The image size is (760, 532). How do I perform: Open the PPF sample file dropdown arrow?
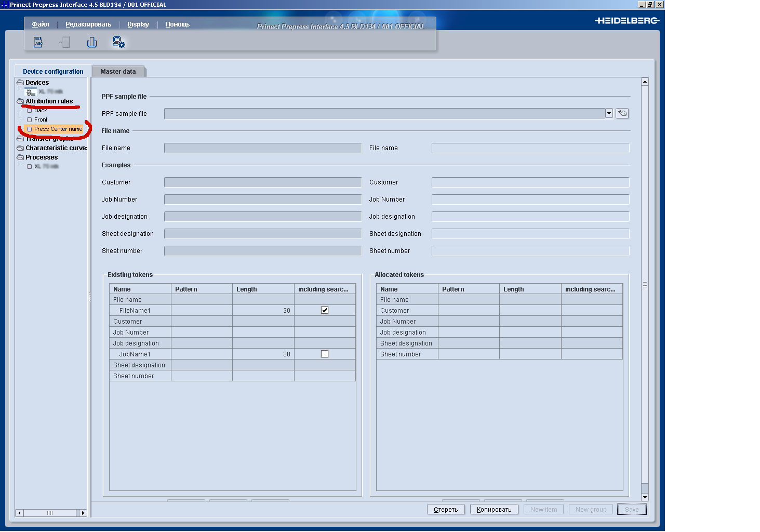609,113
